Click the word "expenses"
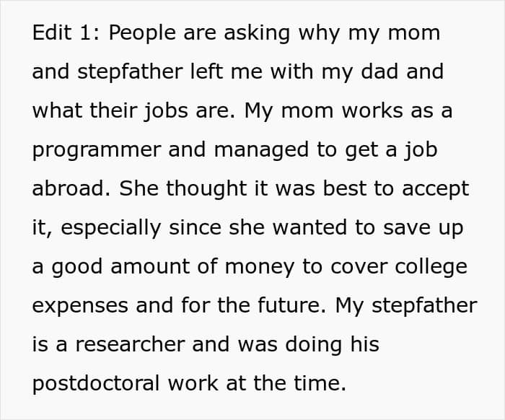 [80, 307]
